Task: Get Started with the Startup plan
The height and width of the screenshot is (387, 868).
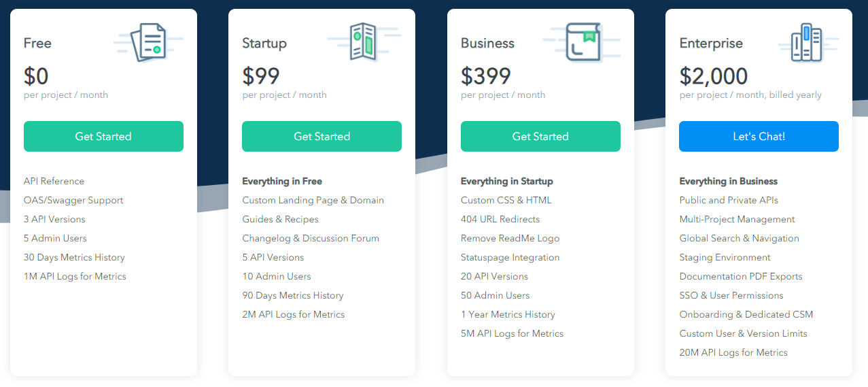Action: [x=322, y=136]
